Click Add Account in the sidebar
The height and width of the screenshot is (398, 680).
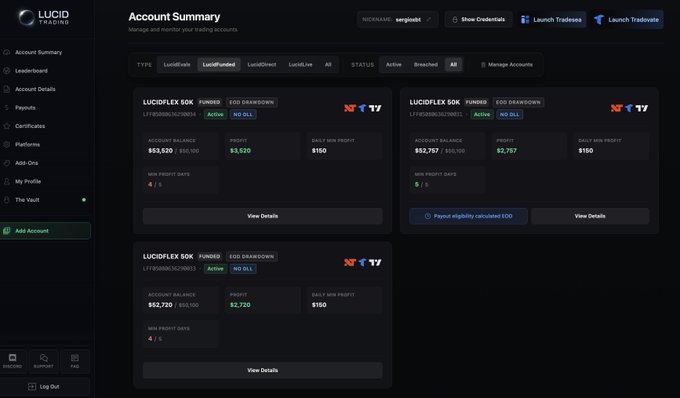point(45,231)
